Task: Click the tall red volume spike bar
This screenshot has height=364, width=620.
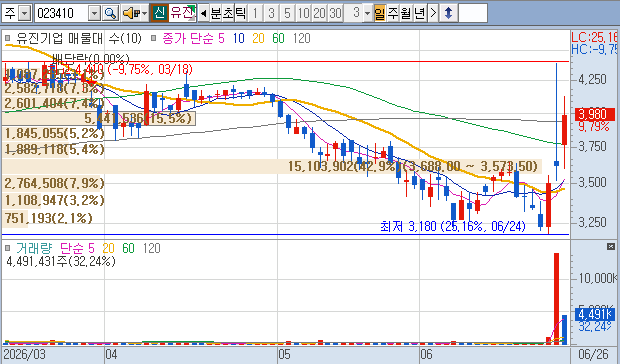Action: point(556,298)
